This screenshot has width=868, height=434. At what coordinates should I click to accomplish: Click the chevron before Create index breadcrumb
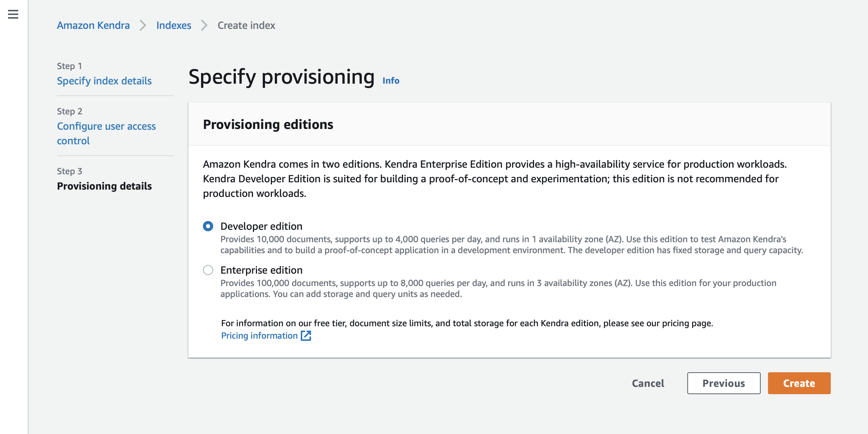pyautogui.click(x=204, y=26)
